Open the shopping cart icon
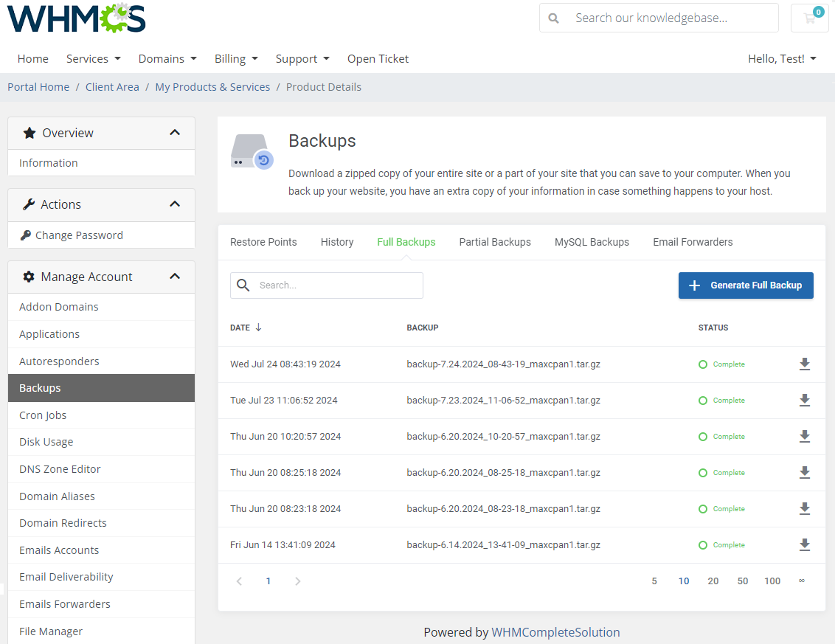This screenshot has height=644, width=835. click(809, 18)
